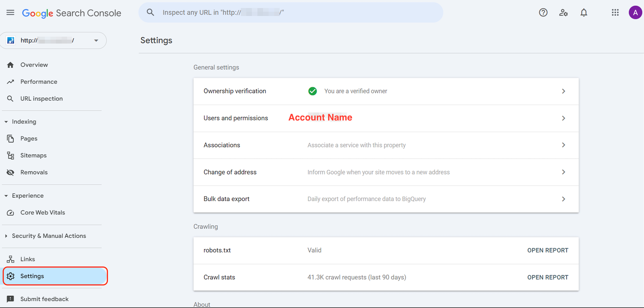Image resolution: width=644 pixels, height=308 pixels.
Task: Open the notifications bell
Action: click(x=584, y=12)
